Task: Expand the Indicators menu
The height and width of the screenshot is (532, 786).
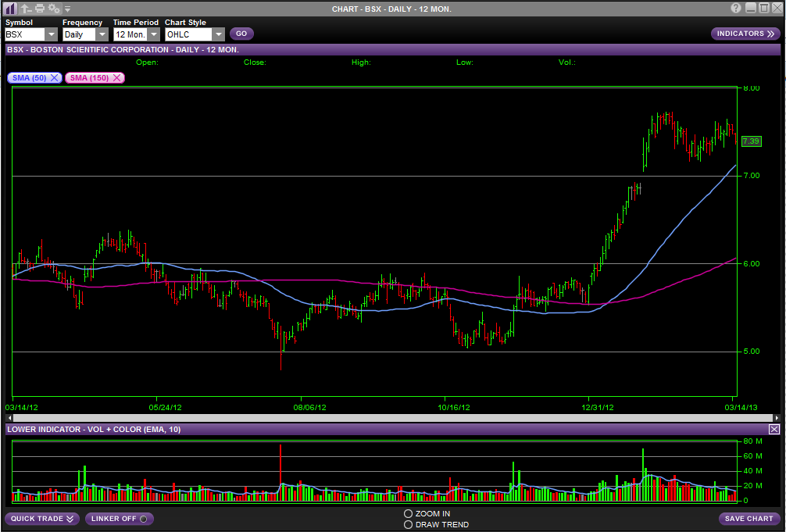Action: click(745, 34)
